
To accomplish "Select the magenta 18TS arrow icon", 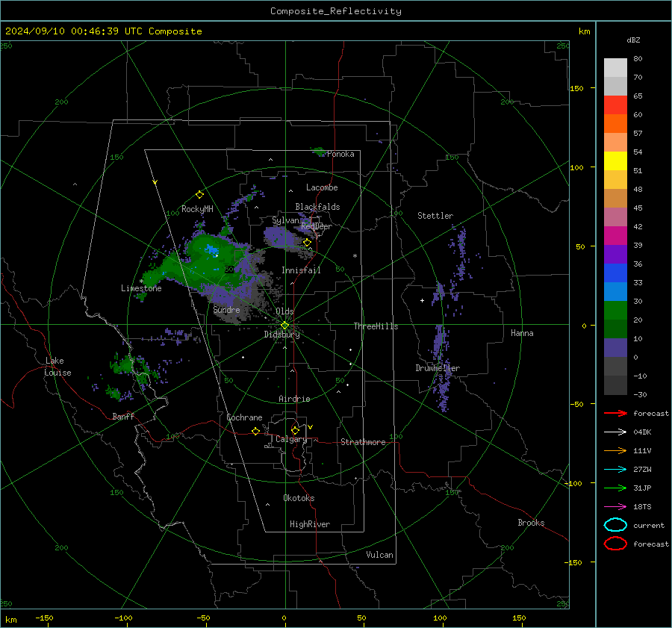I will (615, 507).
